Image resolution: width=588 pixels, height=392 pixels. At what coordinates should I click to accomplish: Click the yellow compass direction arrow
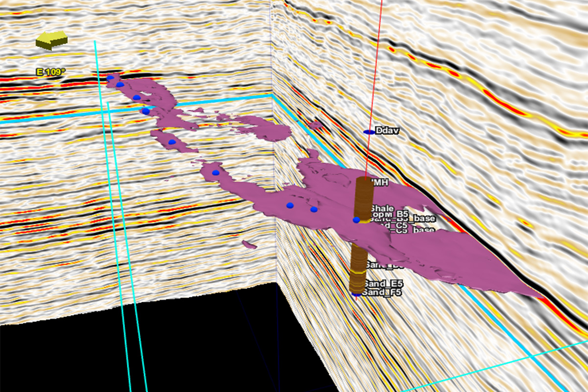51,40
